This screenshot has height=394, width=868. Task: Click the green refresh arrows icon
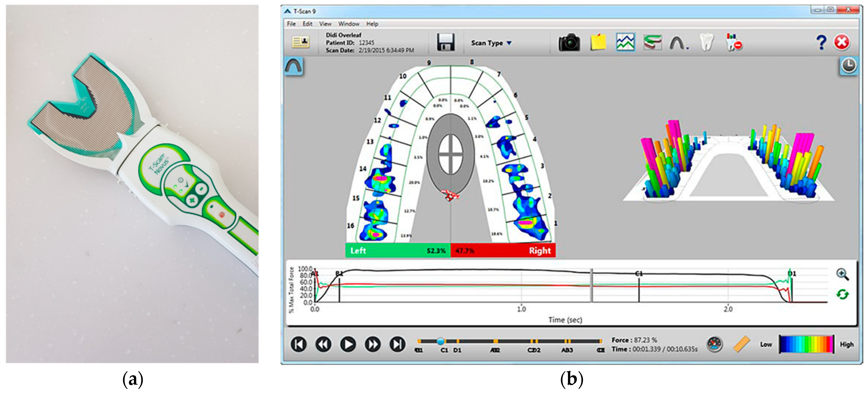click(842, 294)
